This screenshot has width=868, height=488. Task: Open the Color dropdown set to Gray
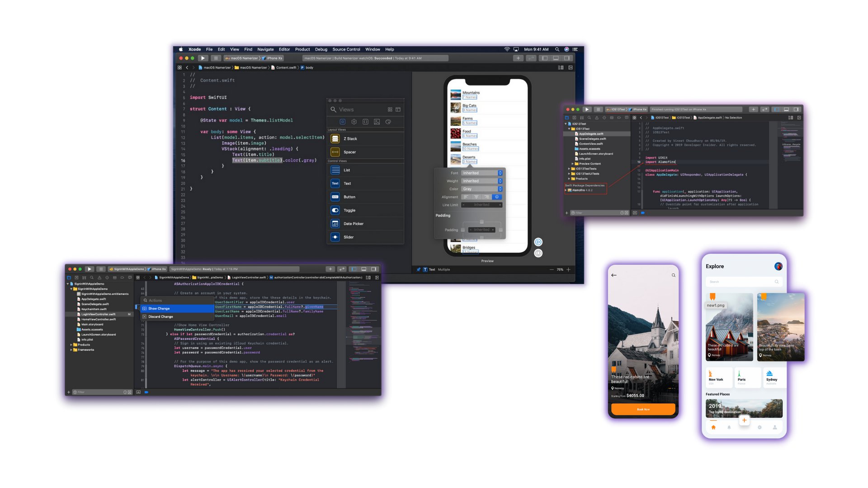click(x=481, y=189)
